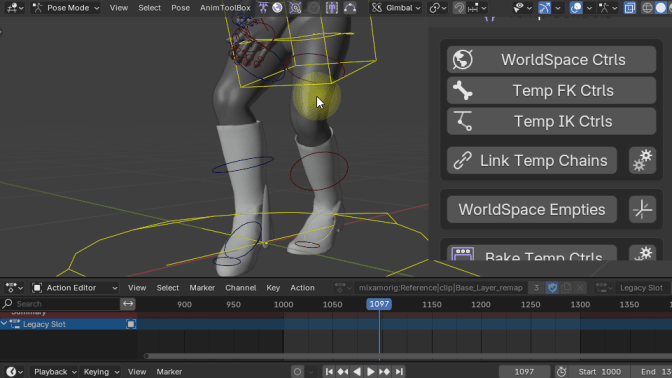
Task: Unlink the action with the X icon
Action: [x=580, y=288]
